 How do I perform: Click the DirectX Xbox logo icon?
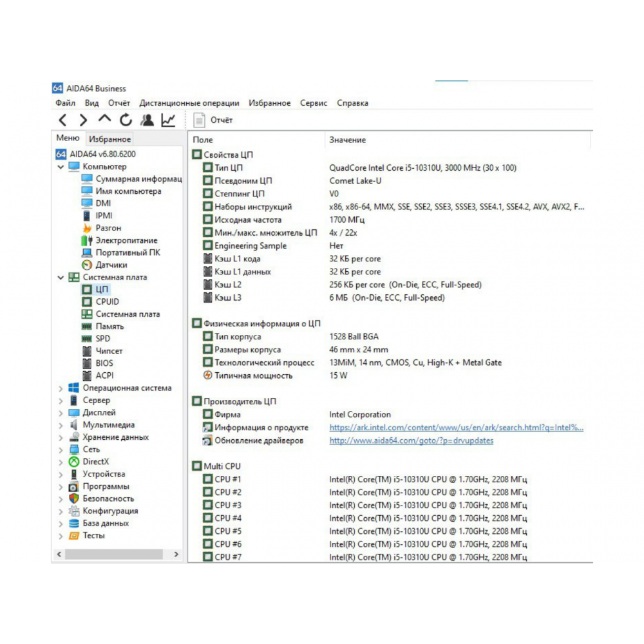point(74,462)
